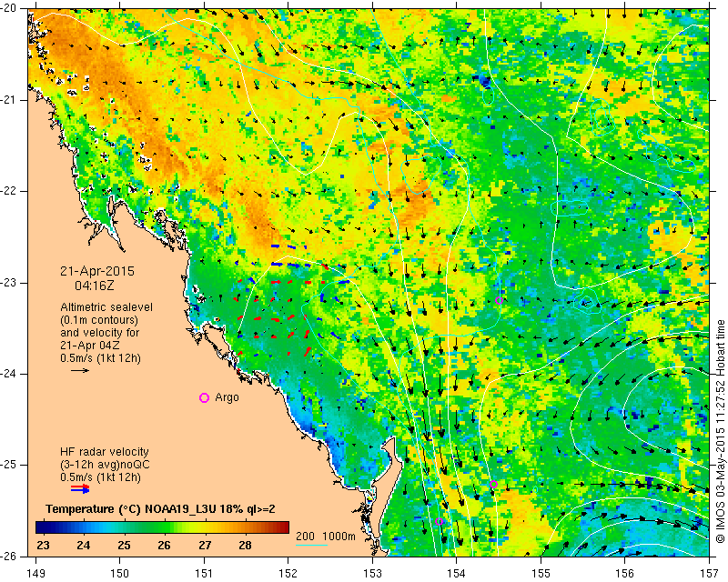Select Argo float marker near 25.6°S 153.8°E

pos(440,521)
